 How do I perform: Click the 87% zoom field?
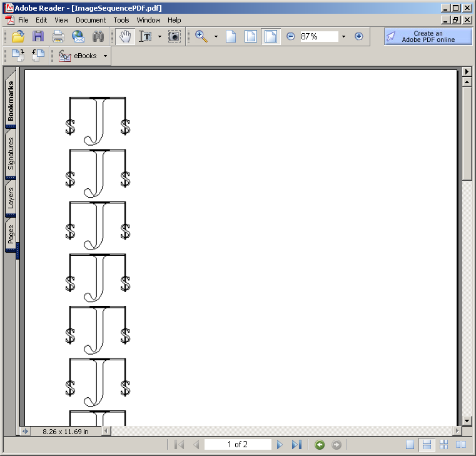click(319, 36)
